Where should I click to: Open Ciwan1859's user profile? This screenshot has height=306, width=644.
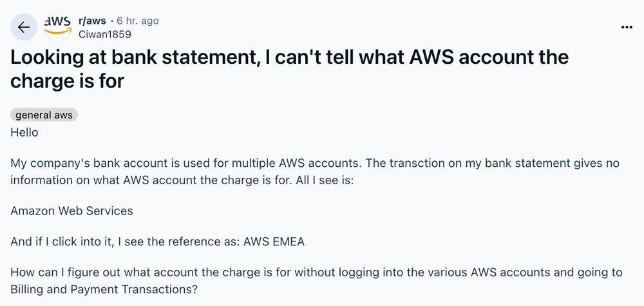pyautogui.click(x=105, y=34)
